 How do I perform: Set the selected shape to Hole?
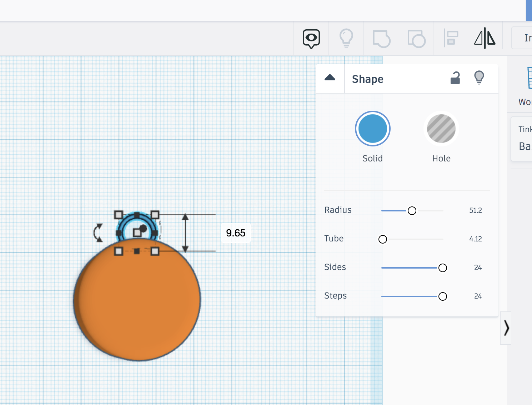click(441, 129)
